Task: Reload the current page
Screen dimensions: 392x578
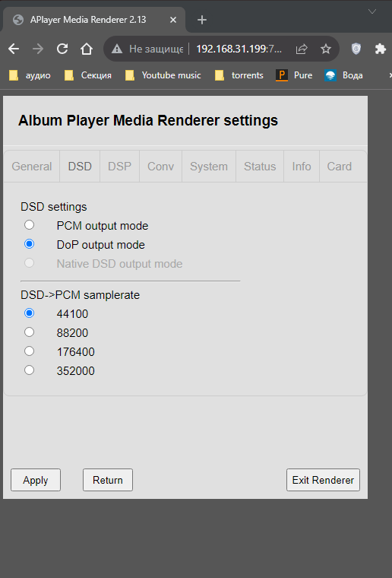Action: tap(62, 49)
